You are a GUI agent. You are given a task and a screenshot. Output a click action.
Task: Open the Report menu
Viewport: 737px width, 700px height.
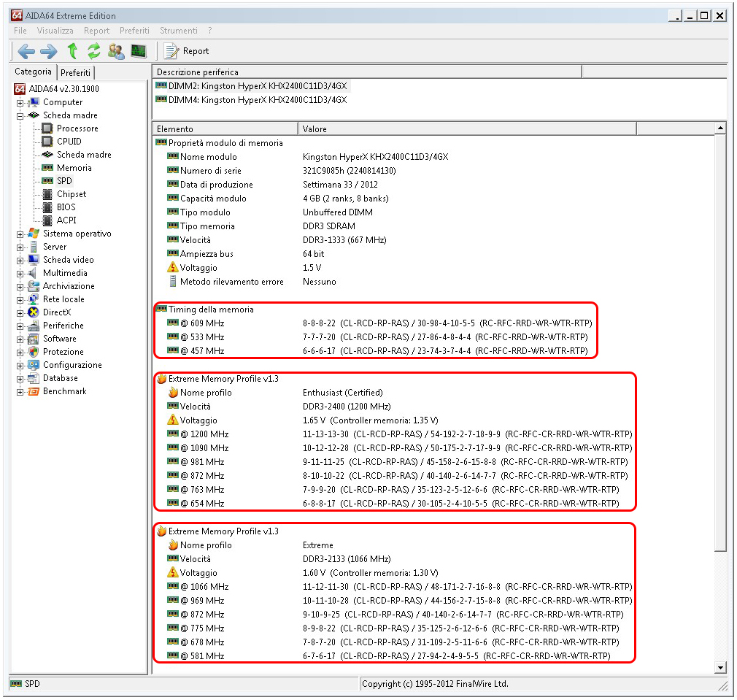97,31
